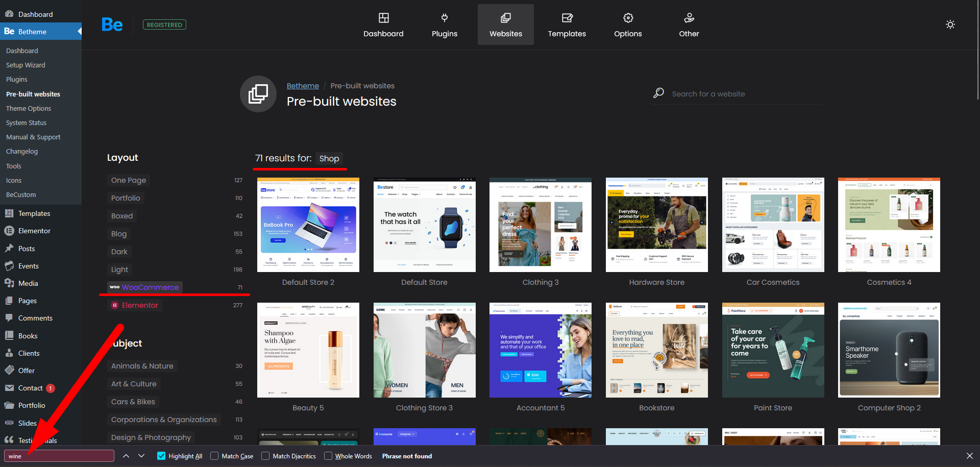Screen dimensions: 980x467
Task: Click the magnifier search icon
Action: coord(658,93)
